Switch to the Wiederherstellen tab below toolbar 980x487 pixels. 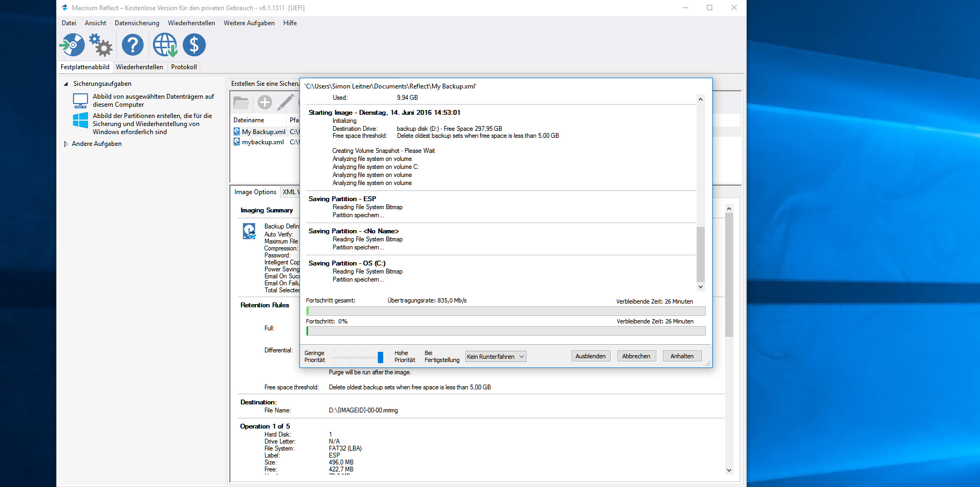[x=140, y=67]
